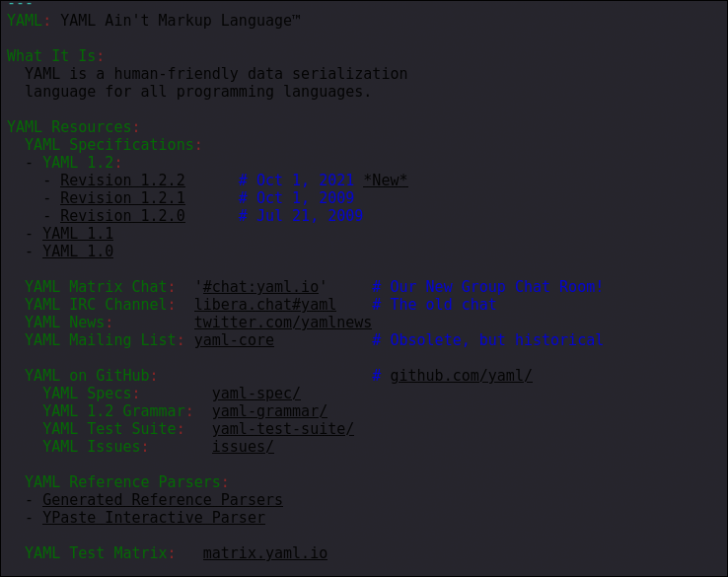Click the yaml-core mailing list link
Viewport: 728px width, 577px height.
[x=235, y=340]
